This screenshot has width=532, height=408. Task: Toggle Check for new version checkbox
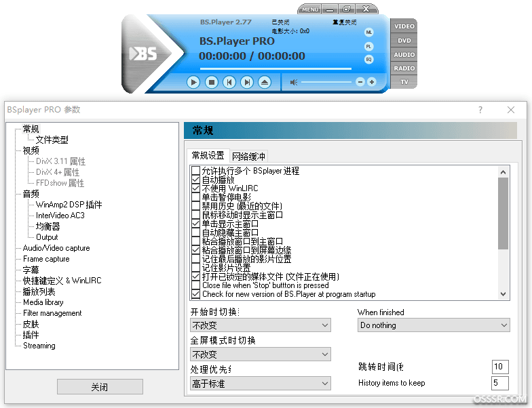pos(195,294)
